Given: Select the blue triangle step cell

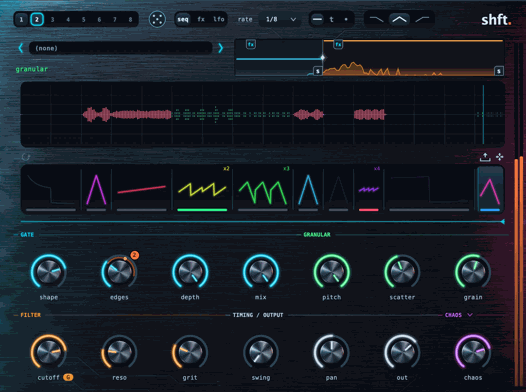Looking at the screenshot, I should tap(308, 190).
